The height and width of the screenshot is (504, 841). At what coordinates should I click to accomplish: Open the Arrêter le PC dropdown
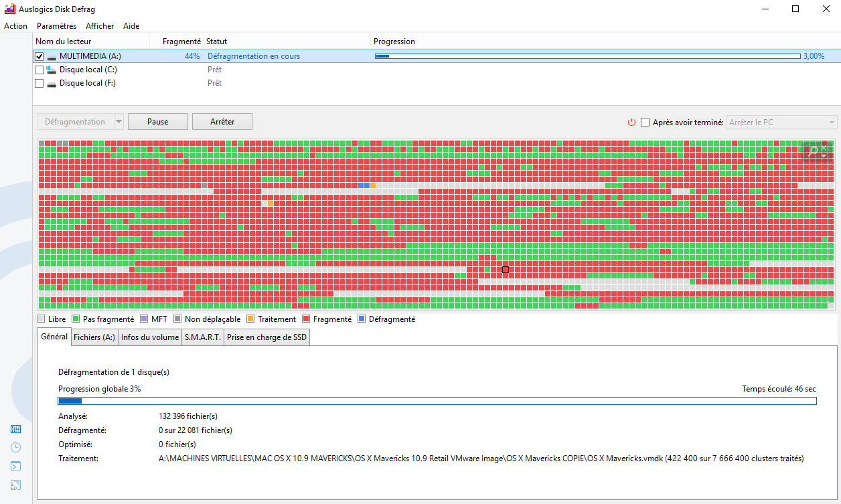(781, 122)
